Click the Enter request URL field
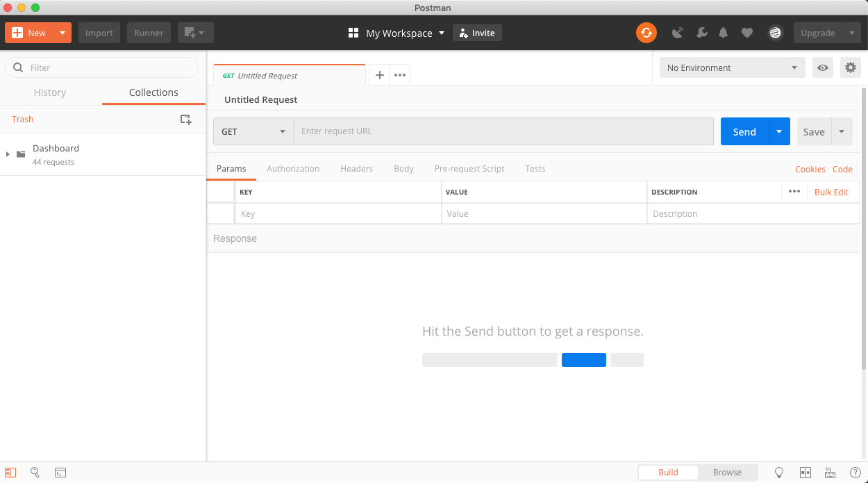Viewport: 868px width, 483px height. [503, 131]
